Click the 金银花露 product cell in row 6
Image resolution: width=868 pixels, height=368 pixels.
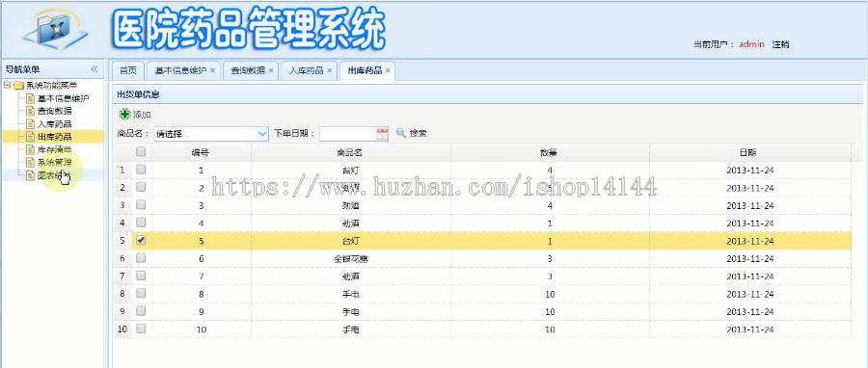coord(351,258)
